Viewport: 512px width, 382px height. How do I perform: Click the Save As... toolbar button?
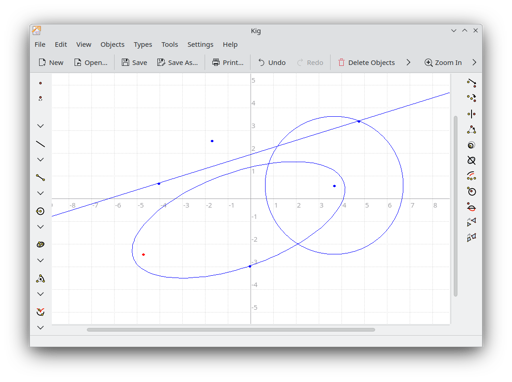click(x=177, y=62)
